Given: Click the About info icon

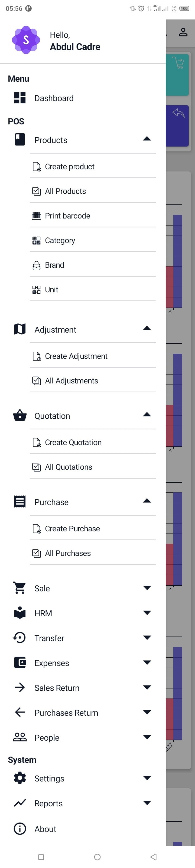Looking at the screenshot, I should (x=20, y=829).
